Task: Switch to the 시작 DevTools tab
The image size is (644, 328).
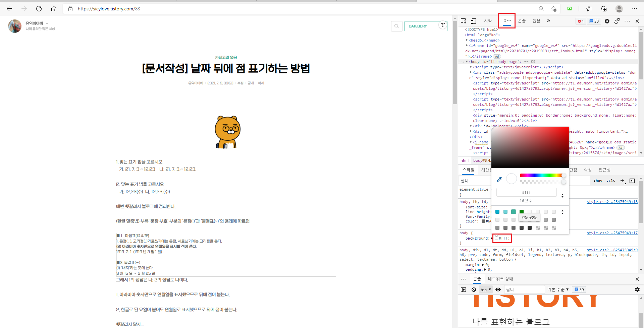Action: click(488, 21)
